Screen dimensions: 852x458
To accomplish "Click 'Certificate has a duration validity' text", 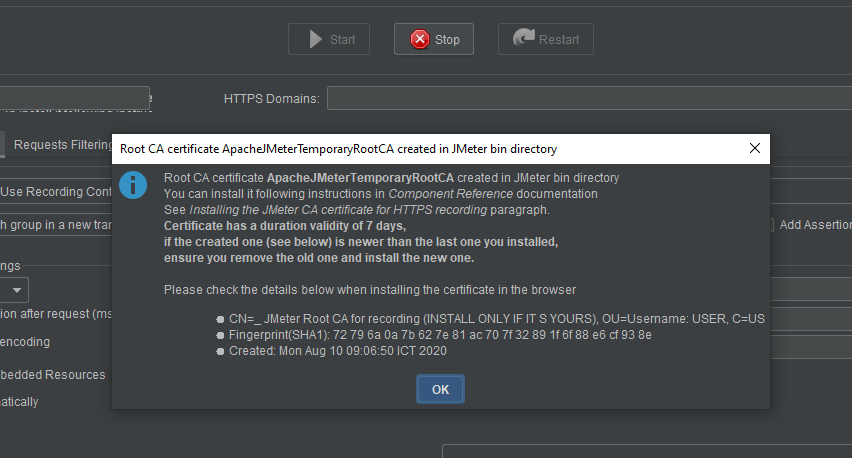I will coord(285,226).
